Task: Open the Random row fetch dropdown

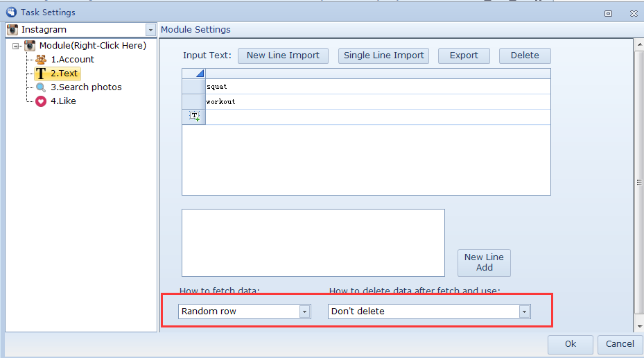Action: point(304,312)
